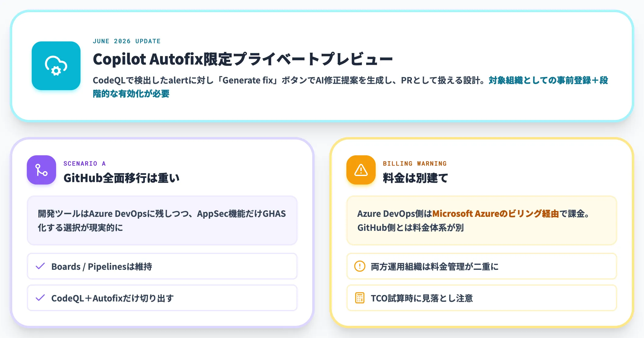Click the GitHub側とは料金体系が別 text
The width and height of the screenshot is (644, 338).
click(410, 228)
